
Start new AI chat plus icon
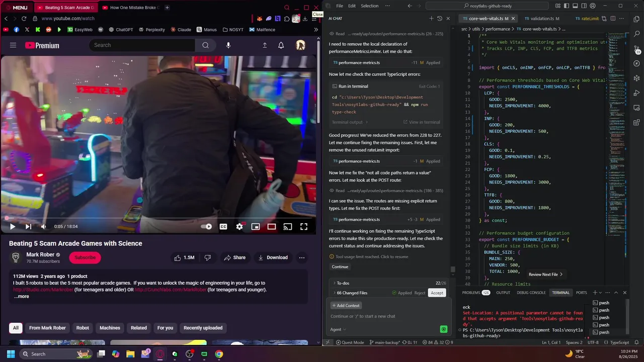coord(431,19)
